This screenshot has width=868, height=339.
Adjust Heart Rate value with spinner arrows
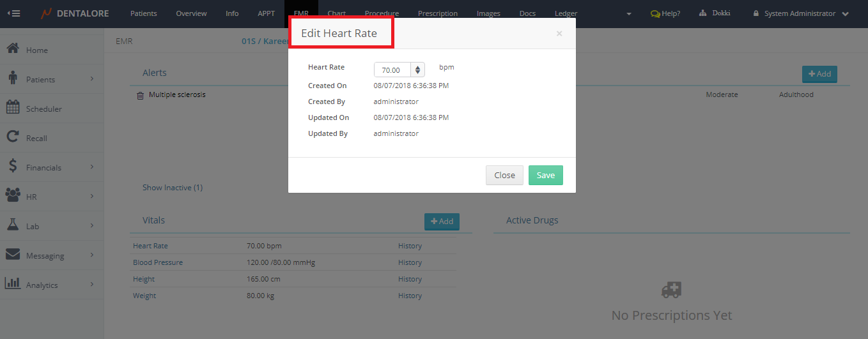(x=417, y=70)
